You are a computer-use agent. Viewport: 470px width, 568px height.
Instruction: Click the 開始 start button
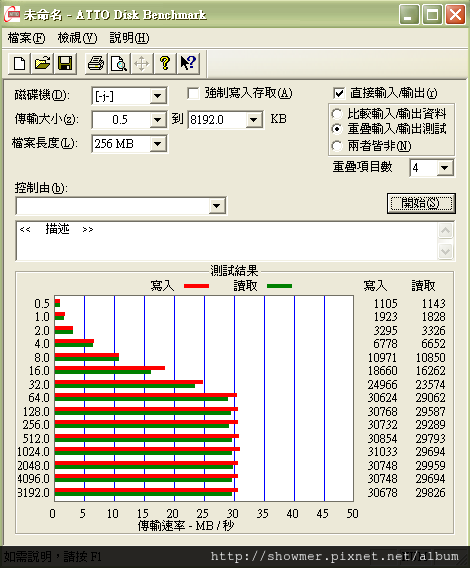(x=421, y=203)
